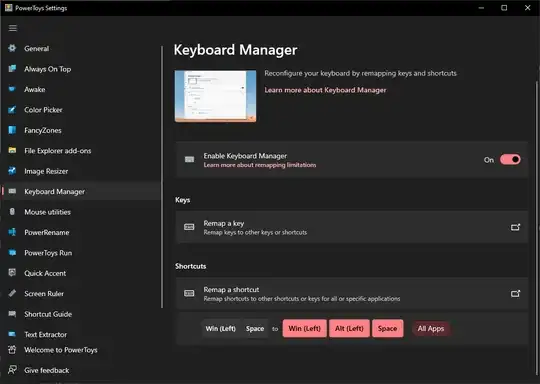The width and height of the screenshot is (540, 384).
Task: Click the Mouse utilities icon
Action: 12,211
